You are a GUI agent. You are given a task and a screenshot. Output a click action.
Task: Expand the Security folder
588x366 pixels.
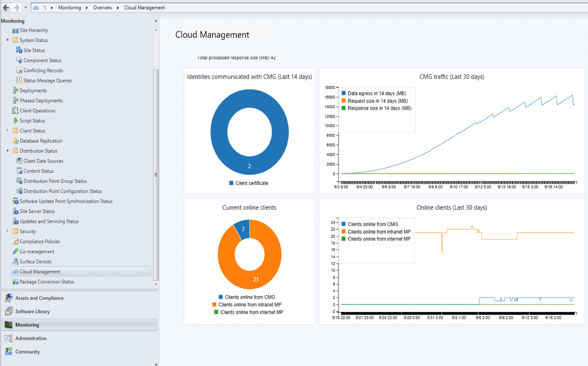click(7, 231)
